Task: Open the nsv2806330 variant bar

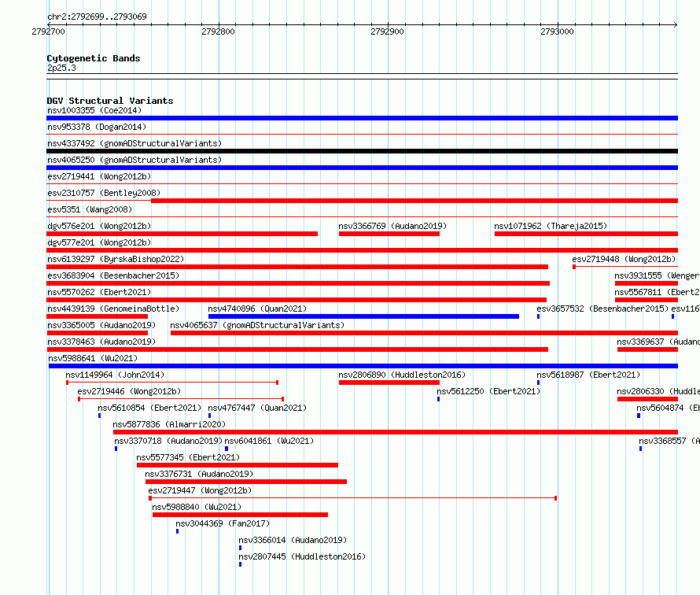Action: pos(648,399)
